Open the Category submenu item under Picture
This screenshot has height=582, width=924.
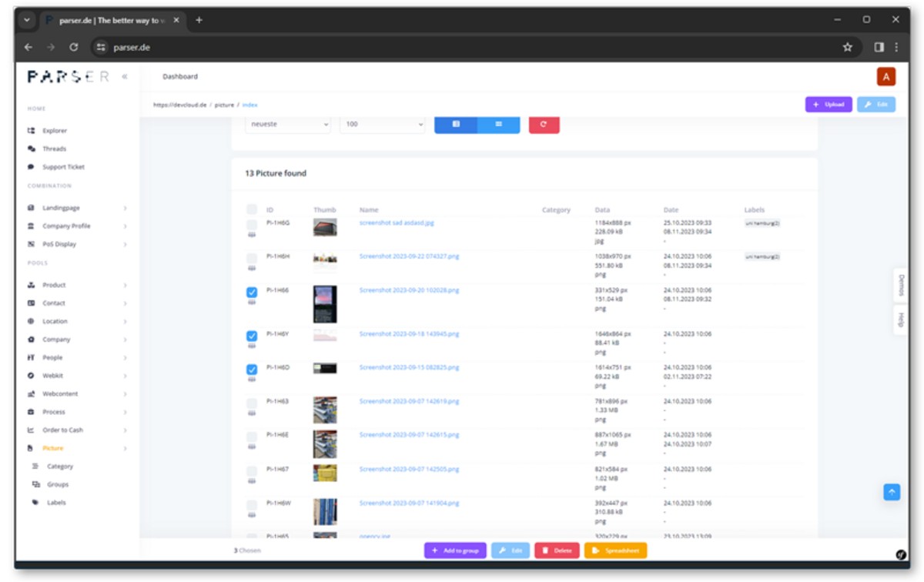pyautogui.click(x=60, y=467)
